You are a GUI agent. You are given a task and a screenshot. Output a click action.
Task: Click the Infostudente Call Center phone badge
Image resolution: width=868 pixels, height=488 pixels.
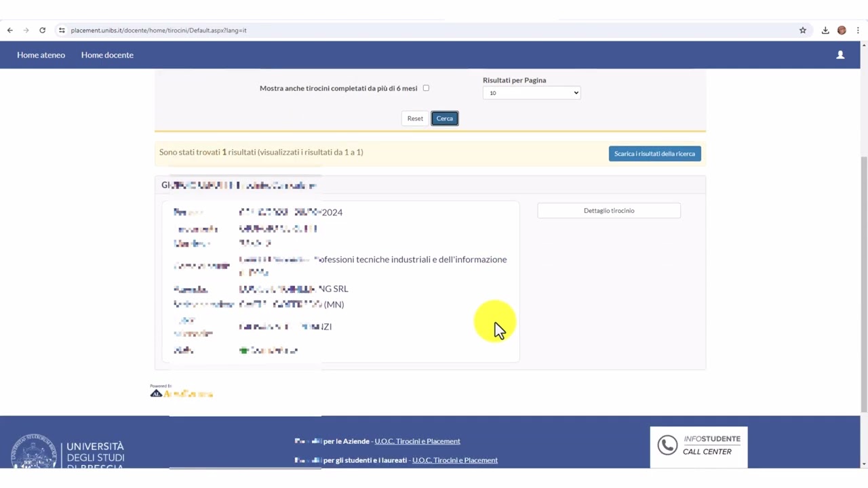coord(698,446)
